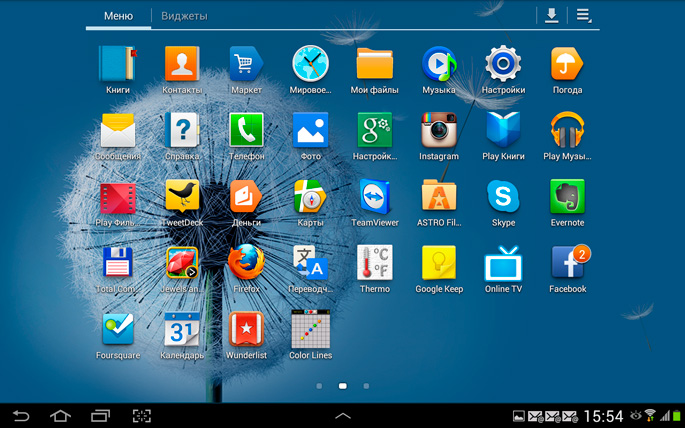Open the Деньги app
This screenshot has width=685, height=428.
[246, 197]
